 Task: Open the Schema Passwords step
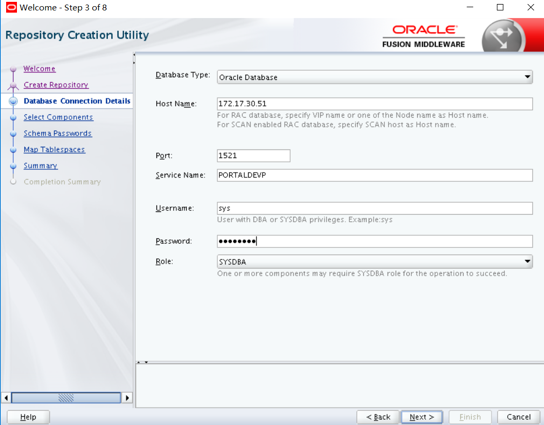(58, 133)
